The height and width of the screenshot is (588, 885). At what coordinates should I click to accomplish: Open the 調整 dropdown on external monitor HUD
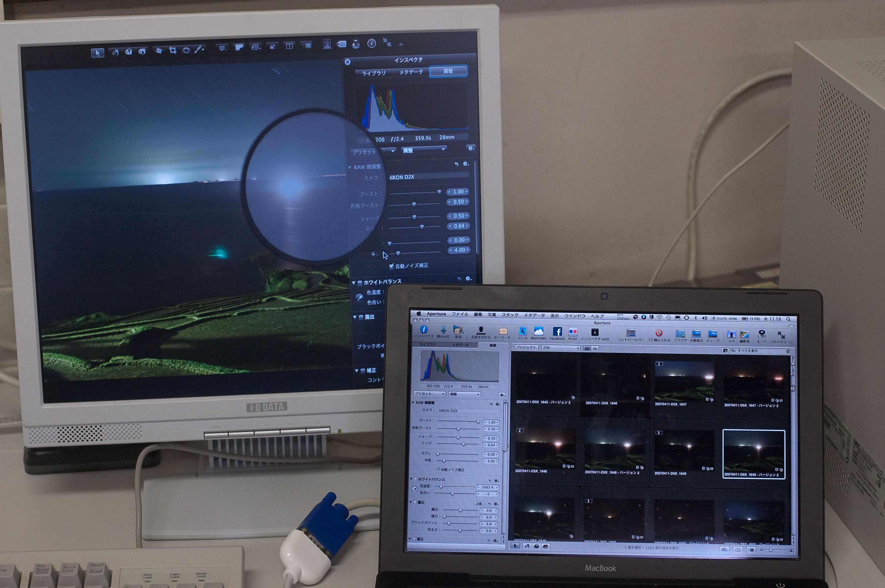[424, 150]
